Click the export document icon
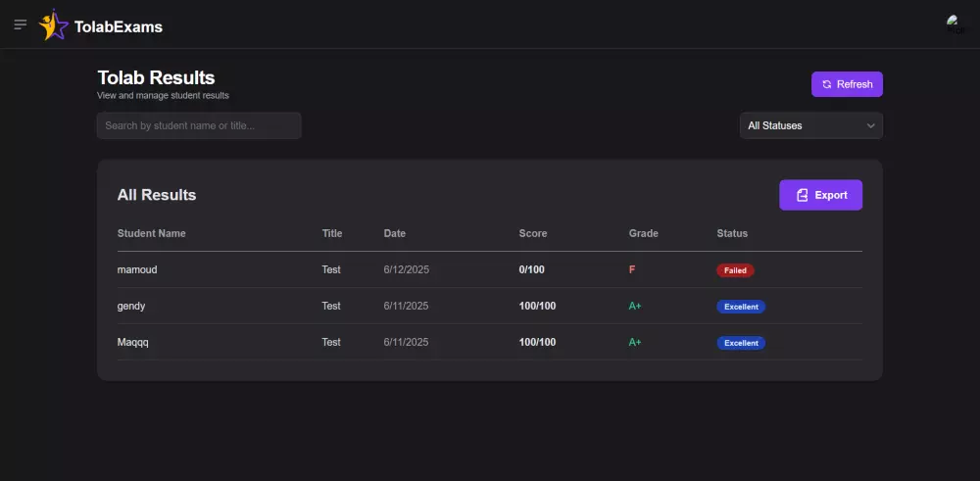 tap(803, 195)
